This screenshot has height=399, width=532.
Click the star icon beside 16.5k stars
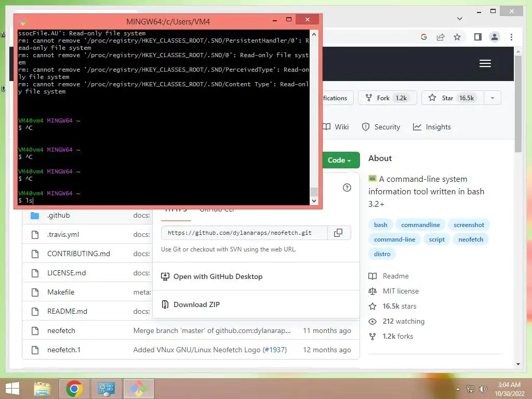[372, 307]
